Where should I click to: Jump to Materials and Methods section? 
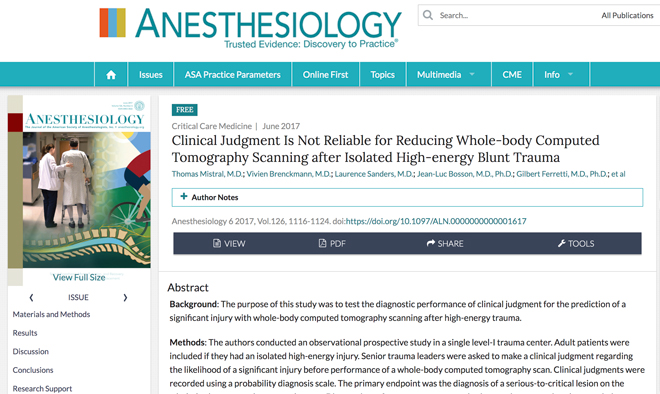click(x=51, y=314)
